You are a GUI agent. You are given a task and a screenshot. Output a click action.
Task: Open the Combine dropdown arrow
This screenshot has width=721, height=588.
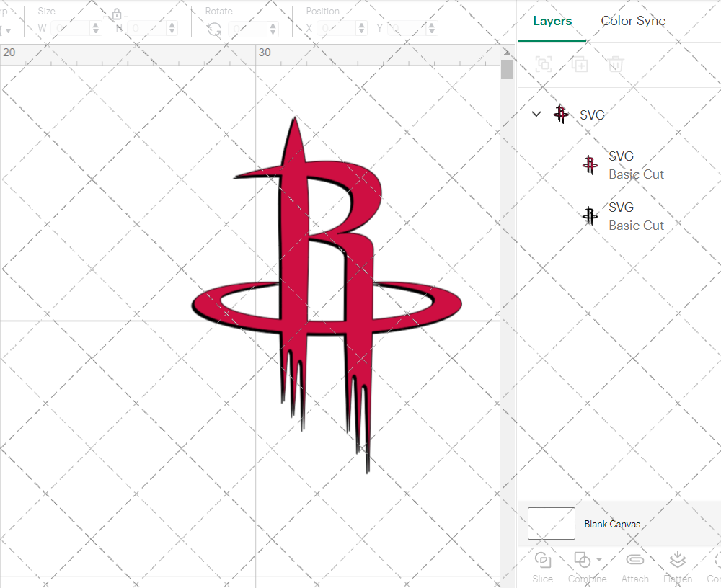[x=598, y=559]
